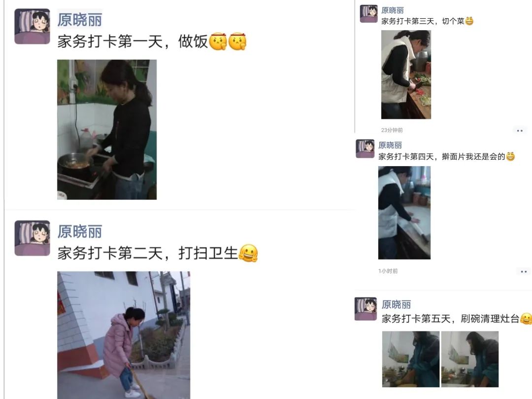Click the 原晓丽 name on the 擀面片 post
The image size is (532, 399).
(390, 145)
